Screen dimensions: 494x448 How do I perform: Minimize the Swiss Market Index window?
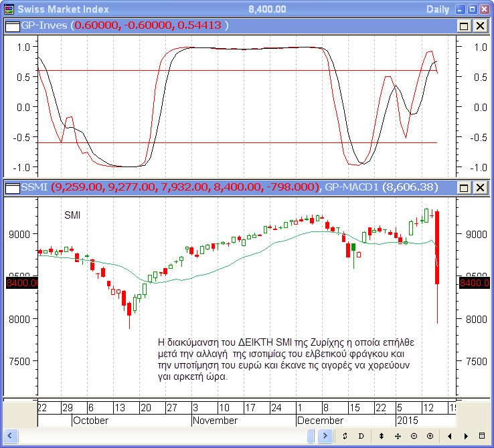(x=460, y=9)
